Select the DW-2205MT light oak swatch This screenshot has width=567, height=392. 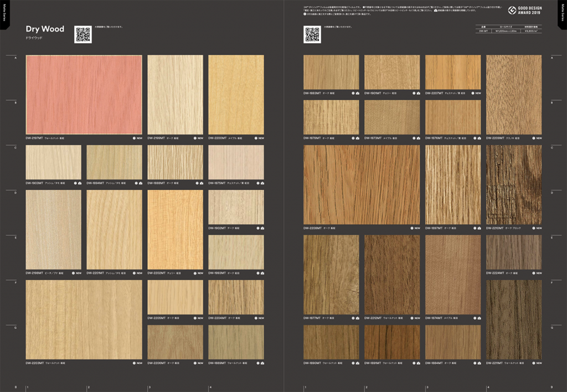point(175,297)
